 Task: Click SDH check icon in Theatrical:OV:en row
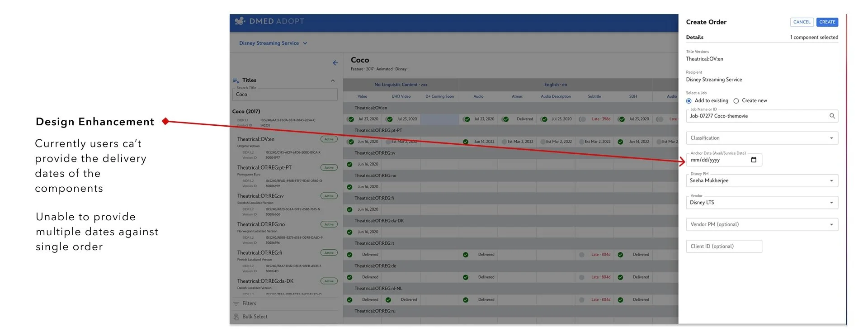[622, 119]
